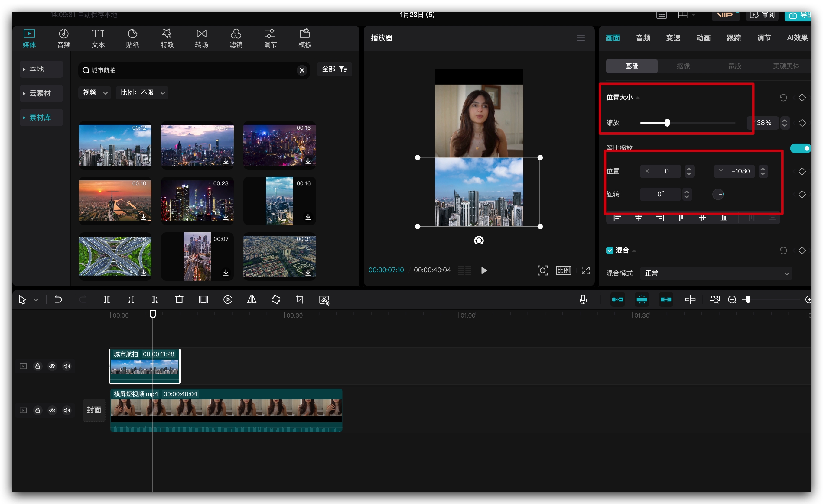This screenshot has height=504, width=823.
Task: Switch to the 动画 animation tab
Action: (703, 38)
